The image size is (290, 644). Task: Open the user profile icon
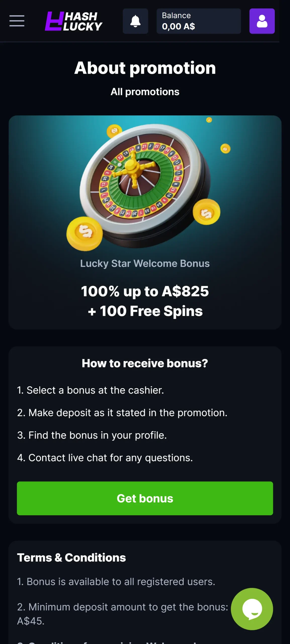point(262,21)
